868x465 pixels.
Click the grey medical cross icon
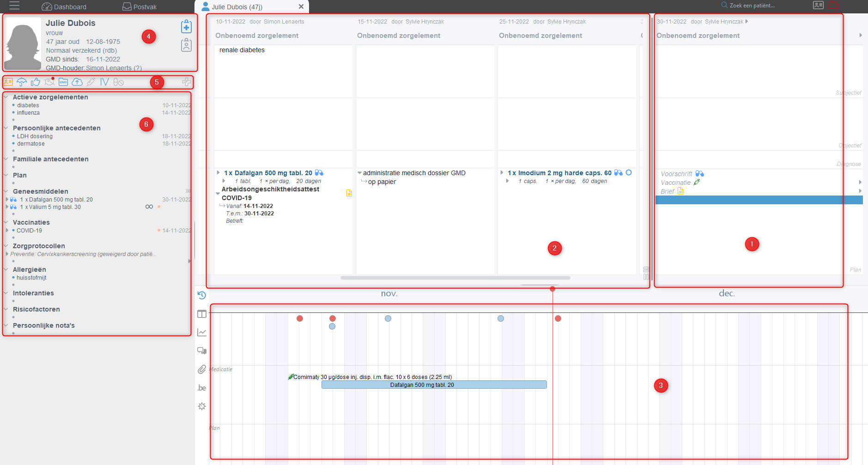coord(186,82)
